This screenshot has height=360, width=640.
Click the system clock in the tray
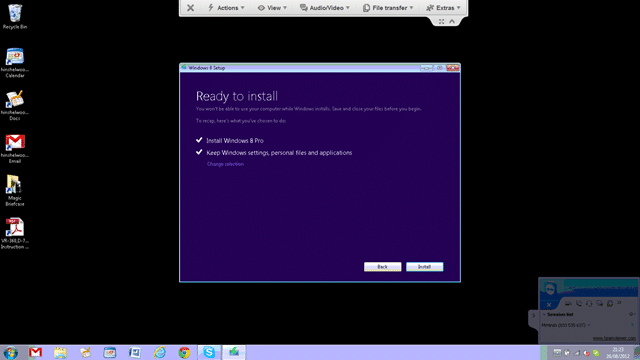[618, 353]
